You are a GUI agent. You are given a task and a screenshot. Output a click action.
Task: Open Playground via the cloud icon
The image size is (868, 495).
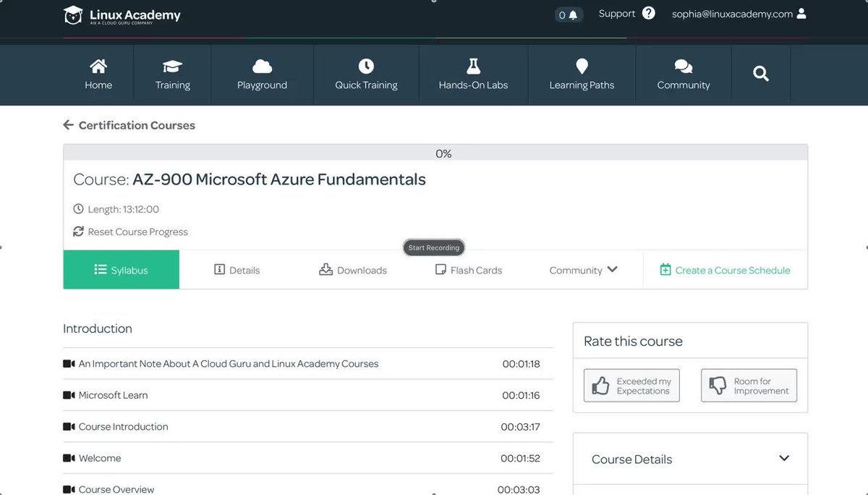point(262,67)
